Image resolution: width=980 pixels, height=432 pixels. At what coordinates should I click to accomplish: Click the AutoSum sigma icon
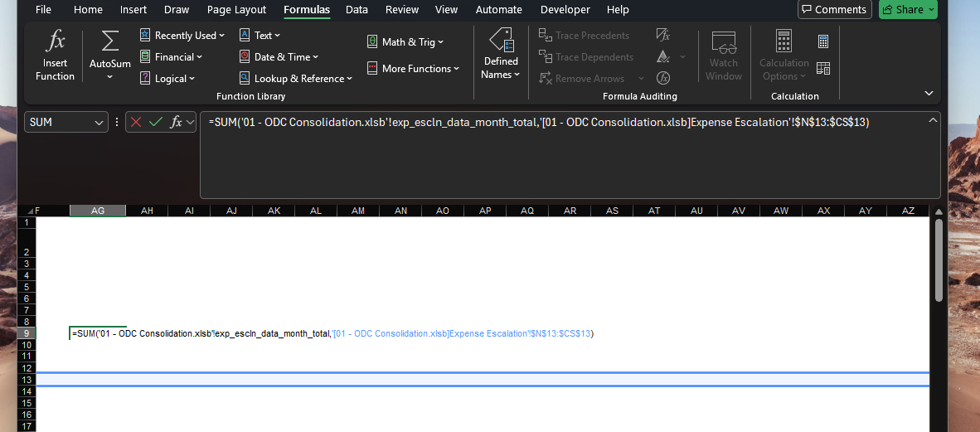110,41
